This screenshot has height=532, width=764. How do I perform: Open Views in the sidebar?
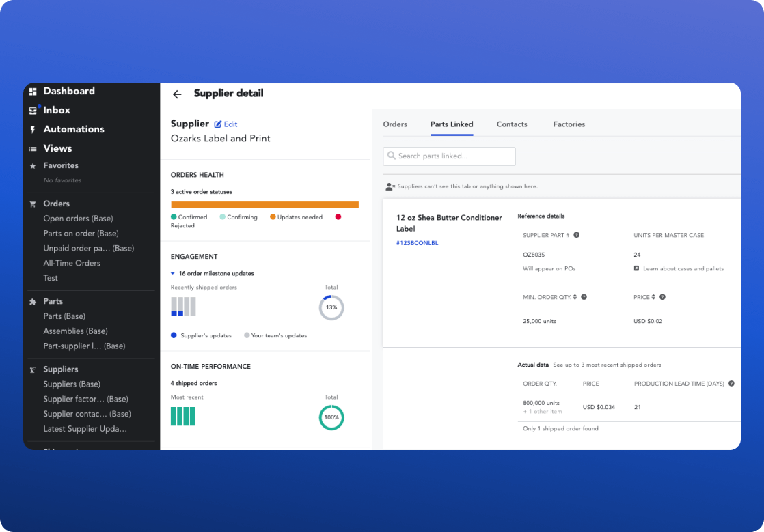pos(57,148)
